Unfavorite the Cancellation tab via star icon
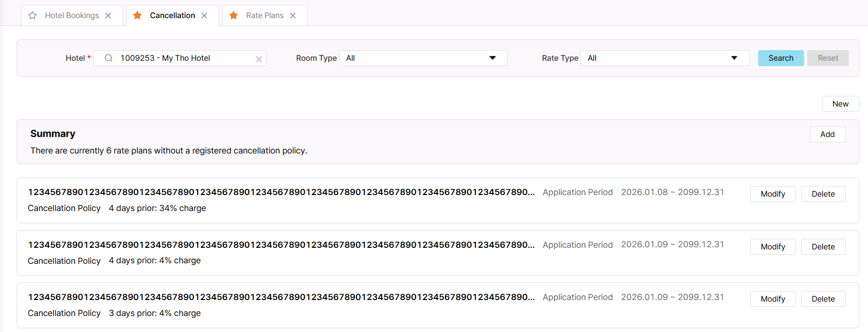 click(x=137, y=15)
